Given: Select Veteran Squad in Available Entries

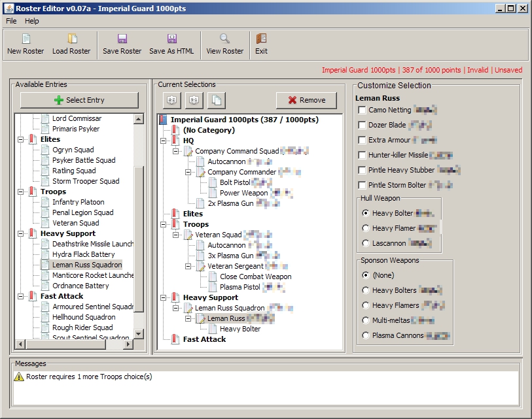Looking at the screenshot, I should click(x=76, y=223).
